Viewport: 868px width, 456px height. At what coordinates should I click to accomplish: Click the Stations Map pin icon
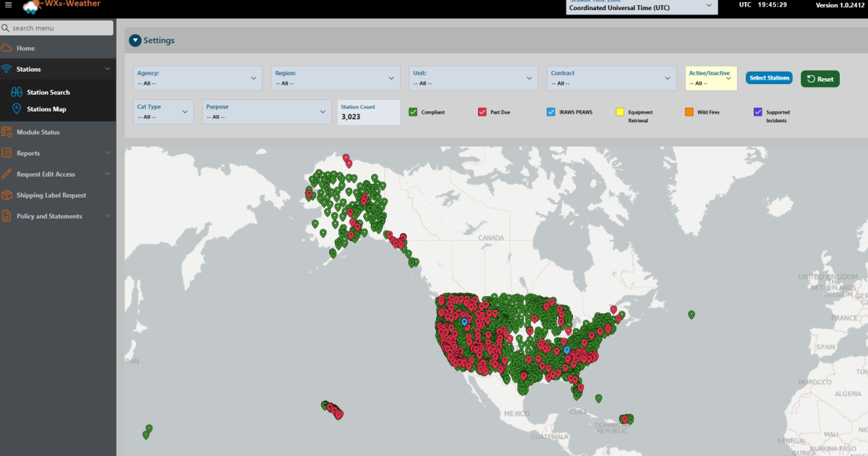pyautogui.click(x=17, y=109)
